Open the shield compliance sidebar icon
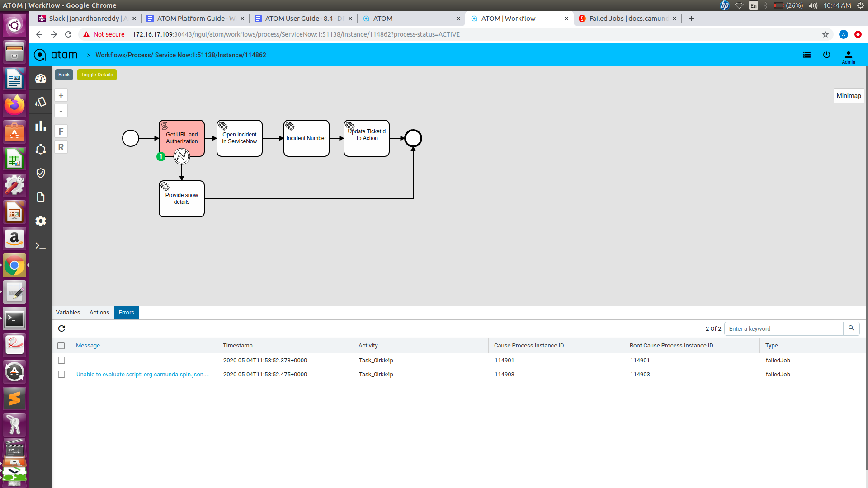 (x=41, y=173)
